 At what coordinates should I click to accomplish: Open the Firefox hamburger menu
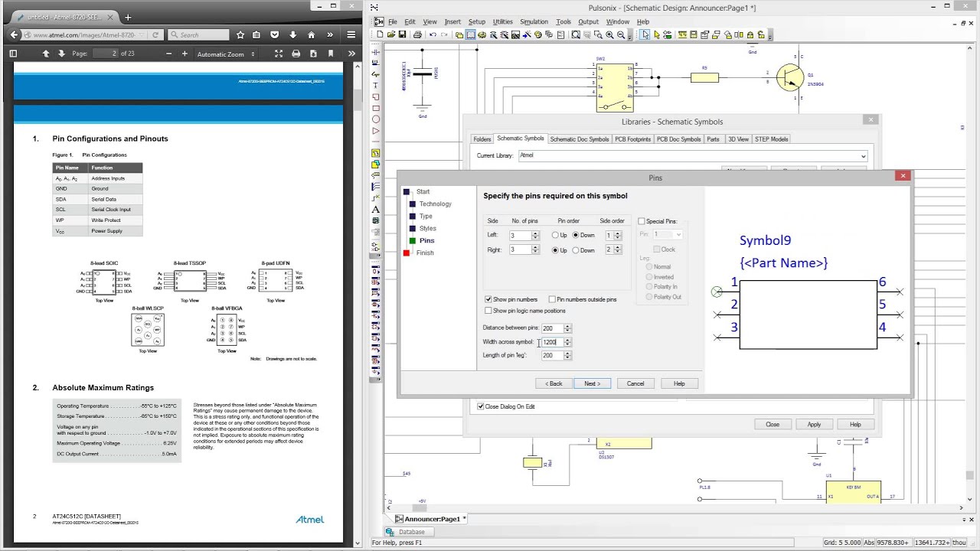coord(351,34)
